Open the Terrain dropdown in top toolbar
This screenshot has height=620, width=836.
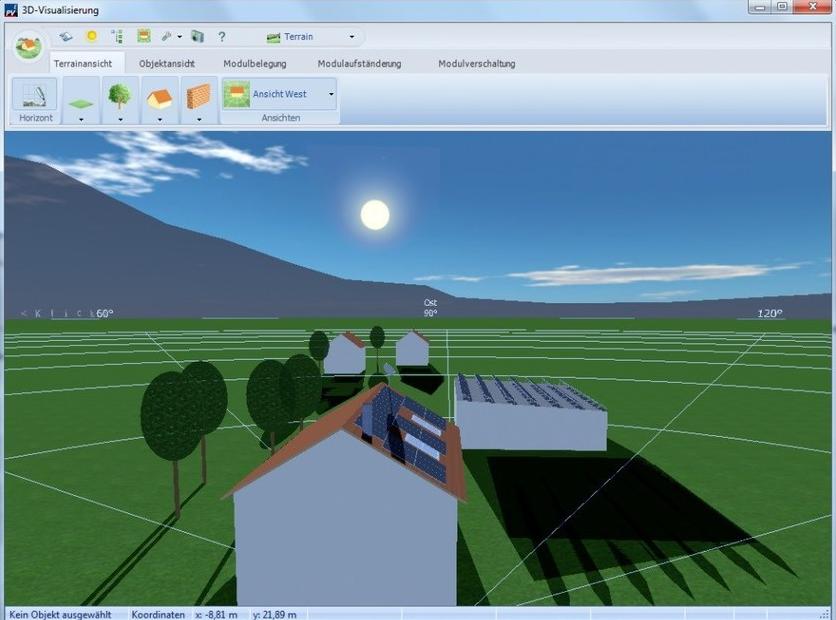[x=310, y=37]
